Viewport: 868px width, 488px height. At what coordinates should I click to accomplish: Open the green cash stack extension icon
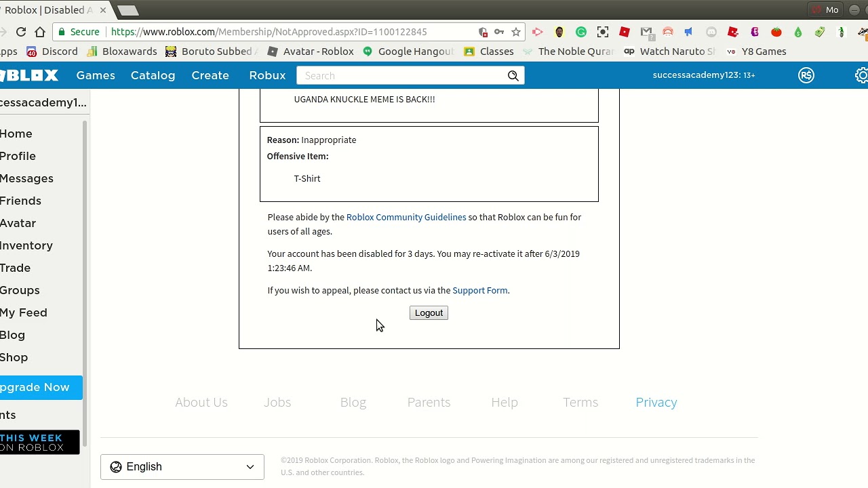point(820,32)
